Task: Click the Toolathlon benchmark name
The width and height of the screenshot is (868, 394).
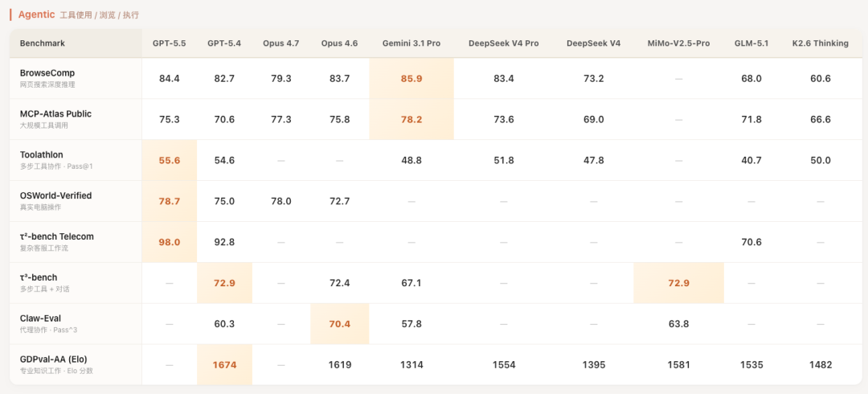Action: click(x=42, y=154)
